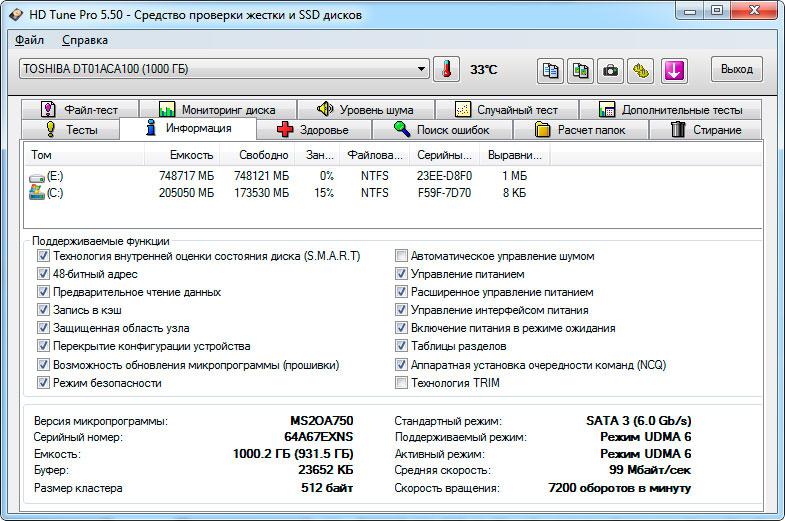Image resolution: width=785 pixels, height=521 pixels.
Task: Click the copy text to clipboard icon
Action: tap(550, 70)
